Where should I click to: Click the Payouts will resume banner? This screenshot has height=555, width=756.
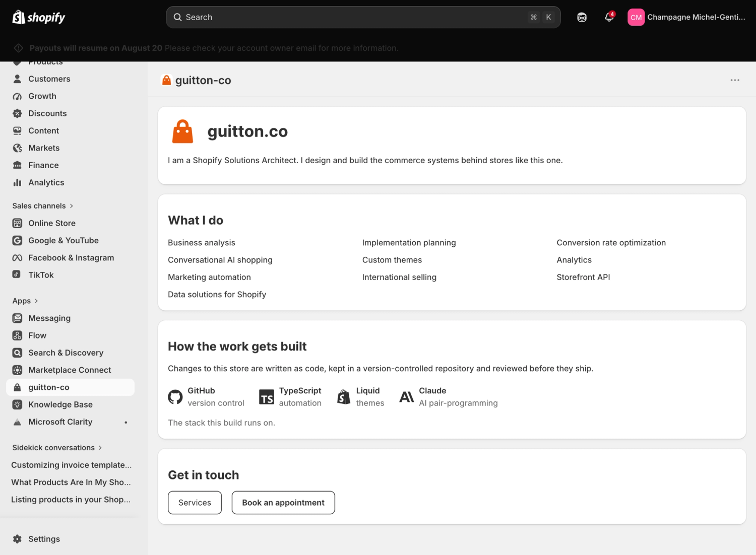click(214, 48)
